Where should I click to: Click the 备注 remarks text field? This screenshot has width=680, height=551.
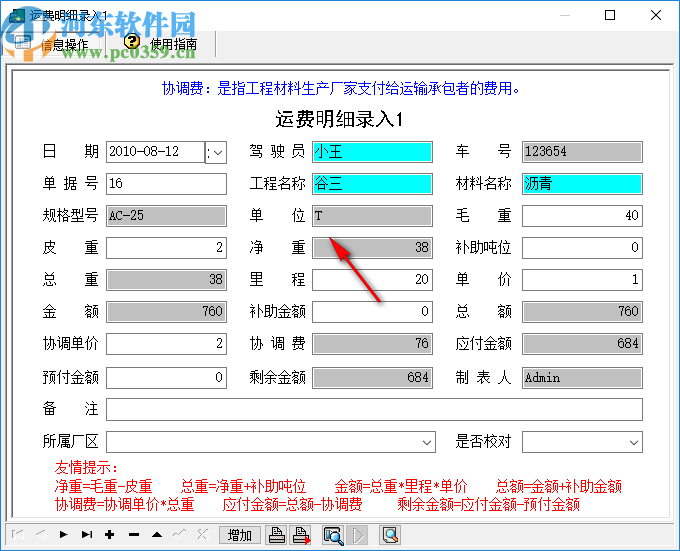[x=374, y=410]
